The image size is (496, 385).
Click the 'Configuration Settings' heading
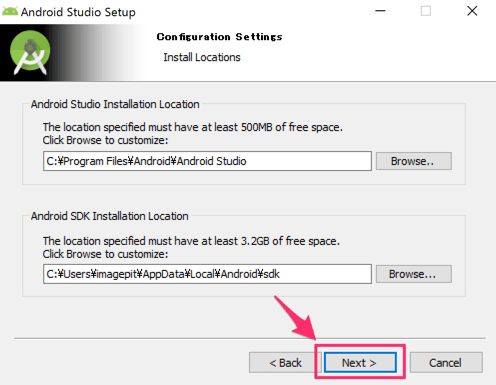click(x=219, y=37)
